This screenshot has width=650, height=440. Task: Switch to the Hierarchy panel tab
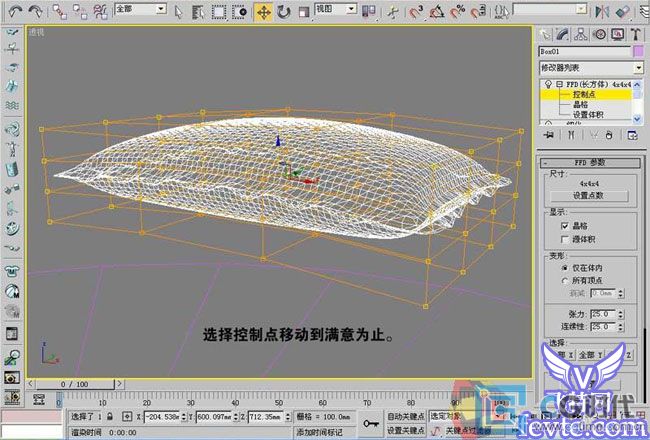(581, 35)
